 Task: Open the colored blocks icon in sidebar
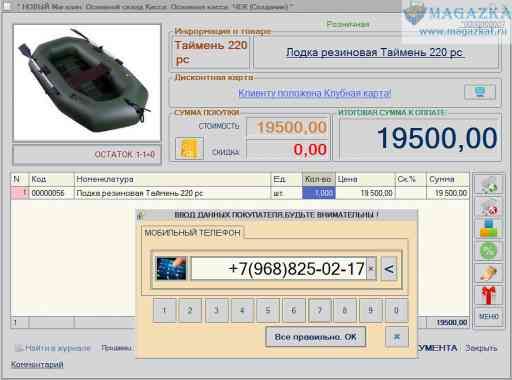click(x=489, y=229)
